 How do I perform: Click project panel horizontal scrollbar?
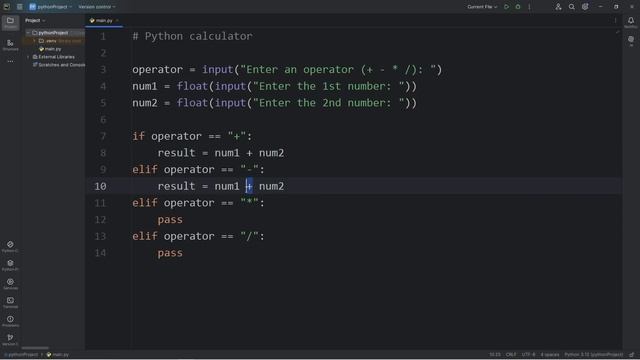pos(35,348)
